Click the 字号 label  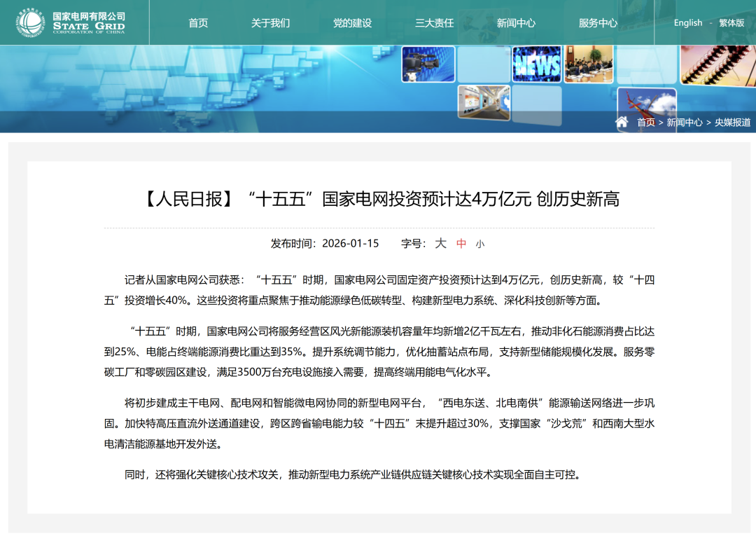[412, 243]
